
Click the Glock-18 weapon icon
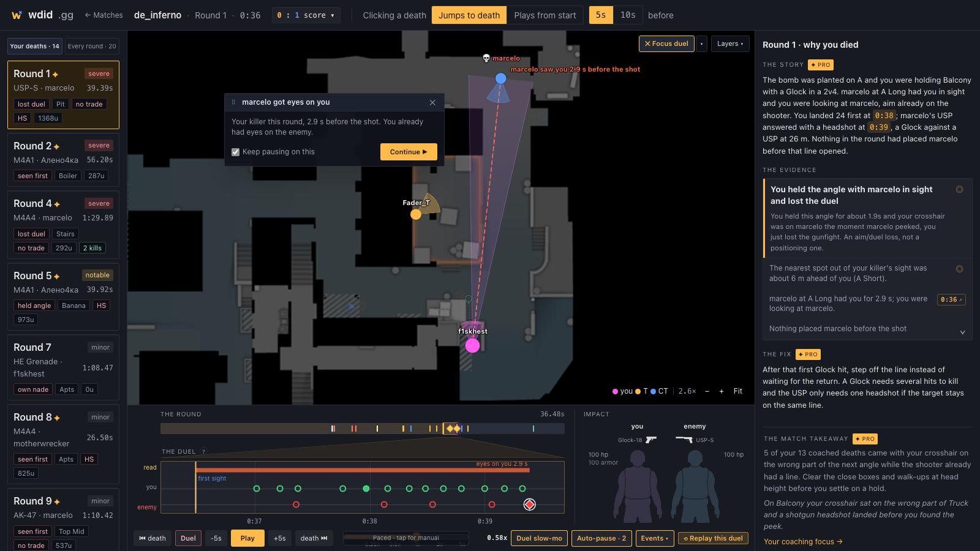click(651, 440)
